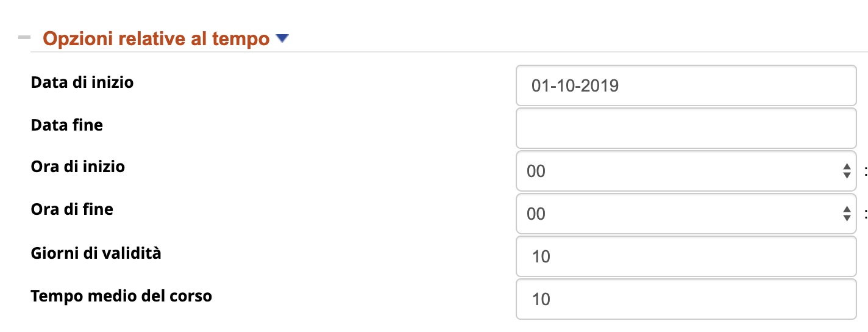Click the Ora di inizio label
Viewport: 868px width, 332px height.
point(78,166)
